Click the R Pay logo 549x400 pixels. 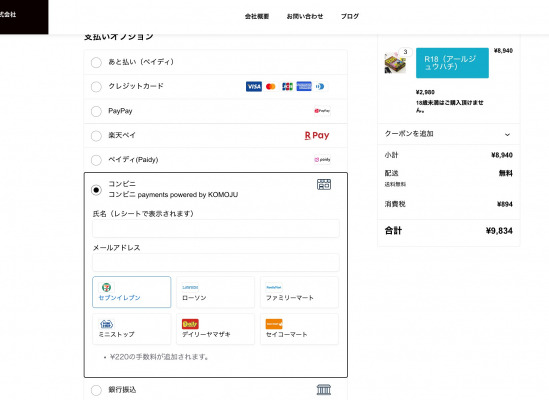317,135
